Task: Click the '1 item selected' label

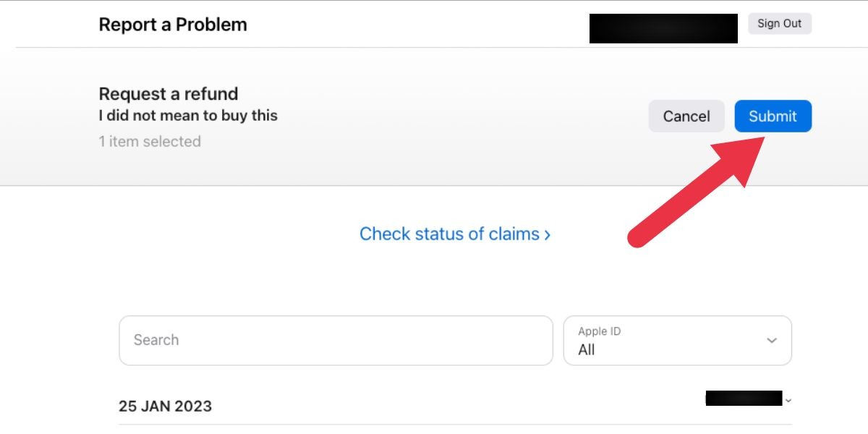Action: pos(150,142)
